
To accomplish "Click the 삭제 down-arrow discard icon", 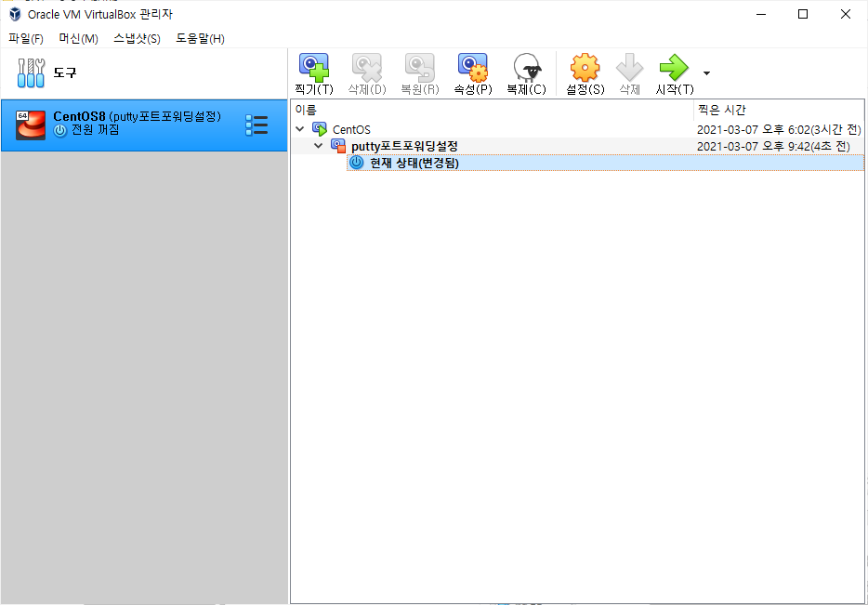I will pyautogui.click(x=629, y=73).
